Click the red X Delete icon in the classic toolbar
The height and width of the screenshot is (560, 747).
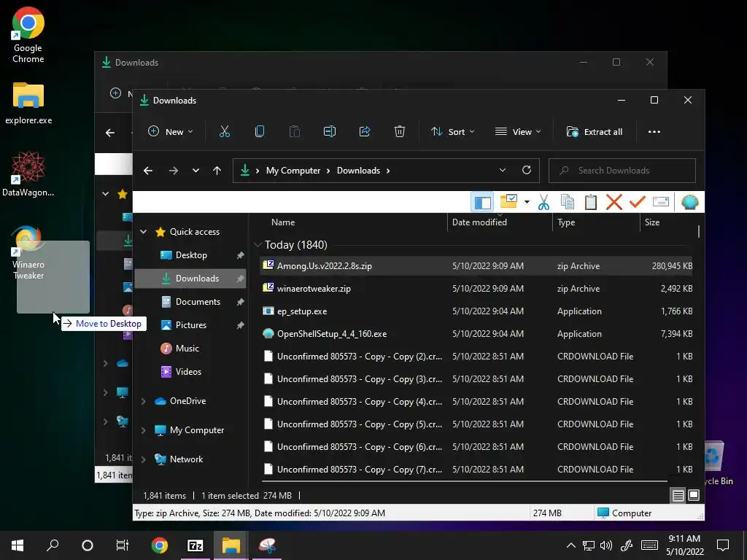point(614,202)
